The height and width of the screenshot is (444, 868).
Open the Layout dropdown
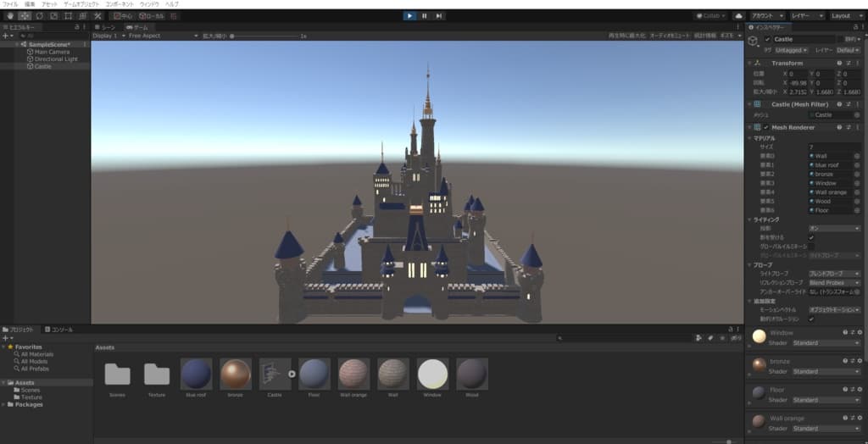844,15
